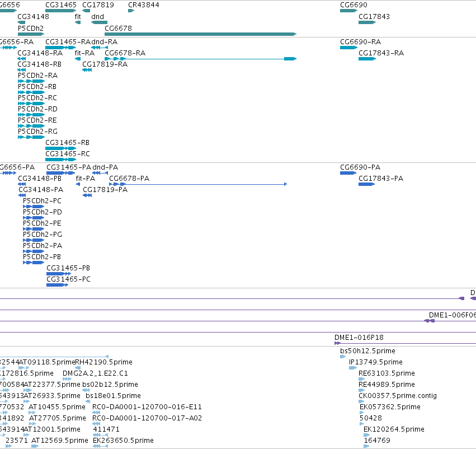Click CK00357.5prime.contig label
The width and height of the screenshot is (476, 449).
click(398, 396)
